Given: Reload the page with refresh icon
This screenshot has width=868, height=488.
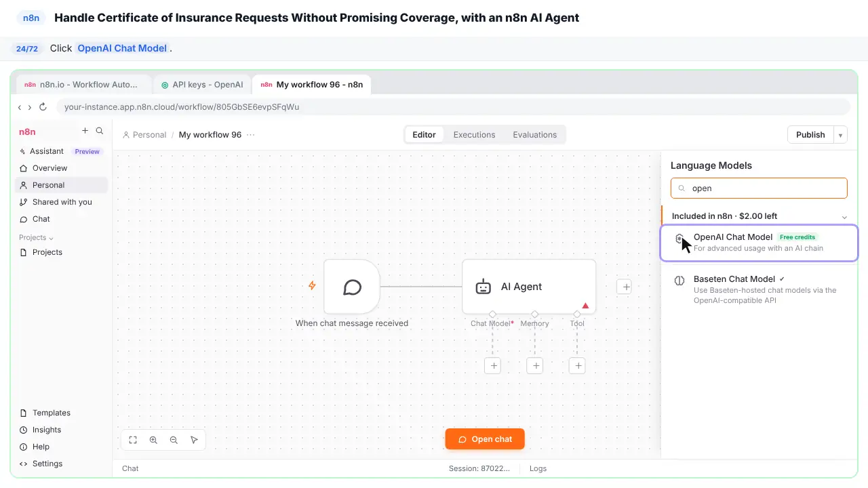Looking at the screenshot, I should (x=43, y=107).
